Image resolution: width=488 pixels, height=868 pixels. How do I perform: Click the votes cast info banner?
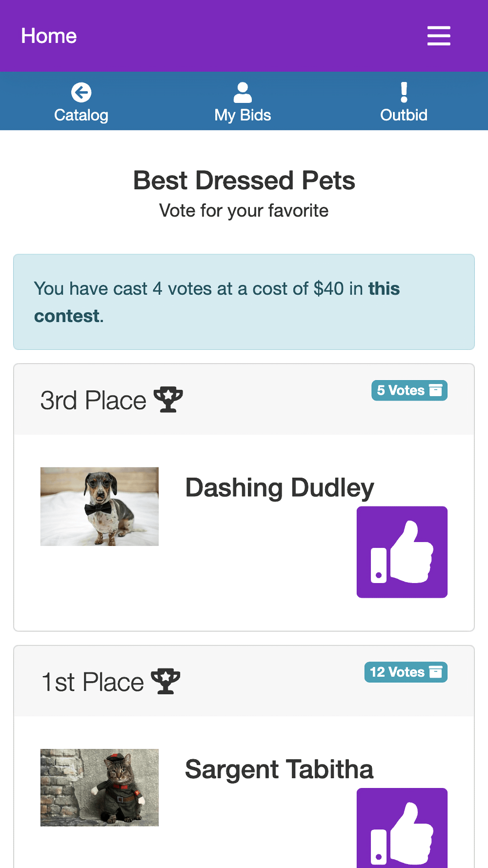(244, 302)
